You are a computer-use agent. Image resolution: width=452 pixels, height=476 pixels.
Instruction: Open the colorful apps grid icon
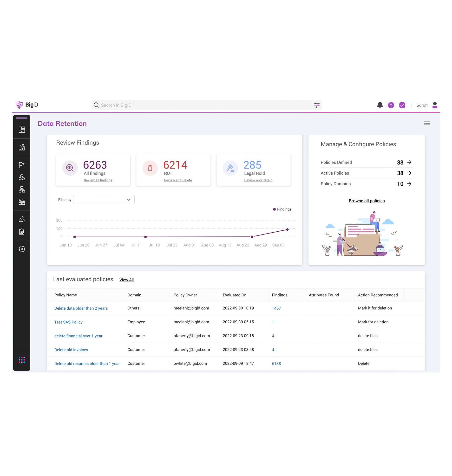(x=22, y=360)
